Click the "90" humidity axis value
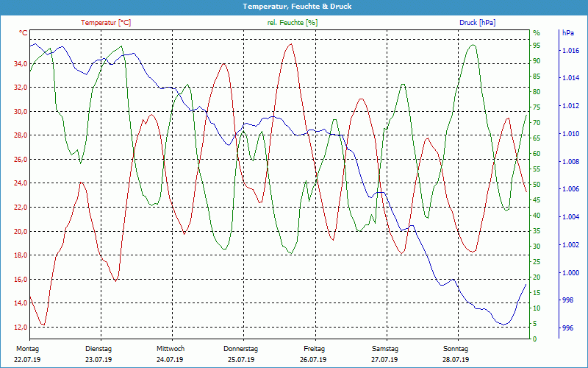Image resolution: width=588 pixels, height=368 pixels. click(537, 61)
